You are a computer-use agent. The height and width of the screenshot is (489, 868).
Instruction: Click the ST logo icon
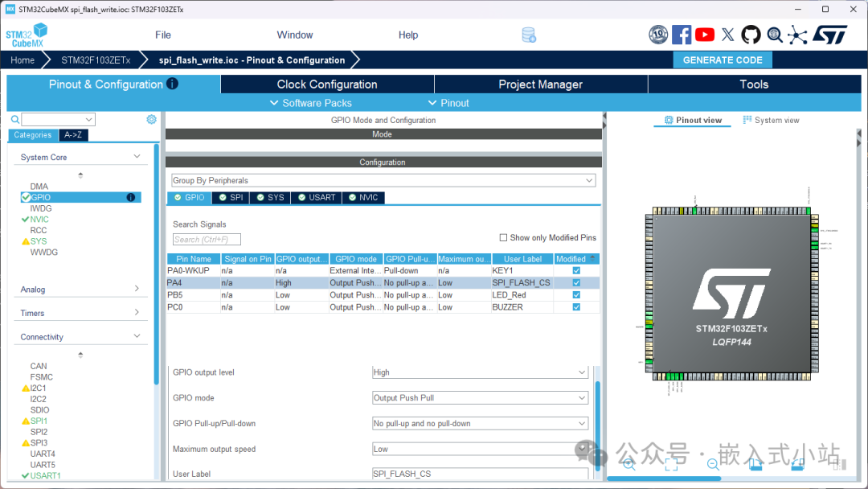coord(829,35)
